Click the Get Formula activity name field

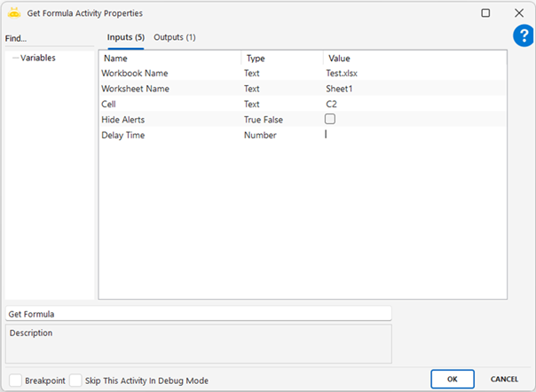[x=198, y=313]
